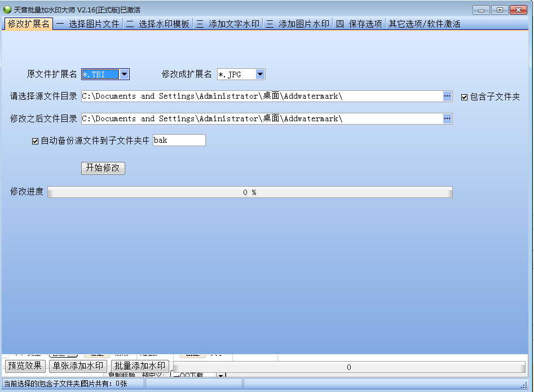Expand the 原文件扩展名 dropdown arrow
Viewport: 534px width, 392px height.
(x=125, y=74)
